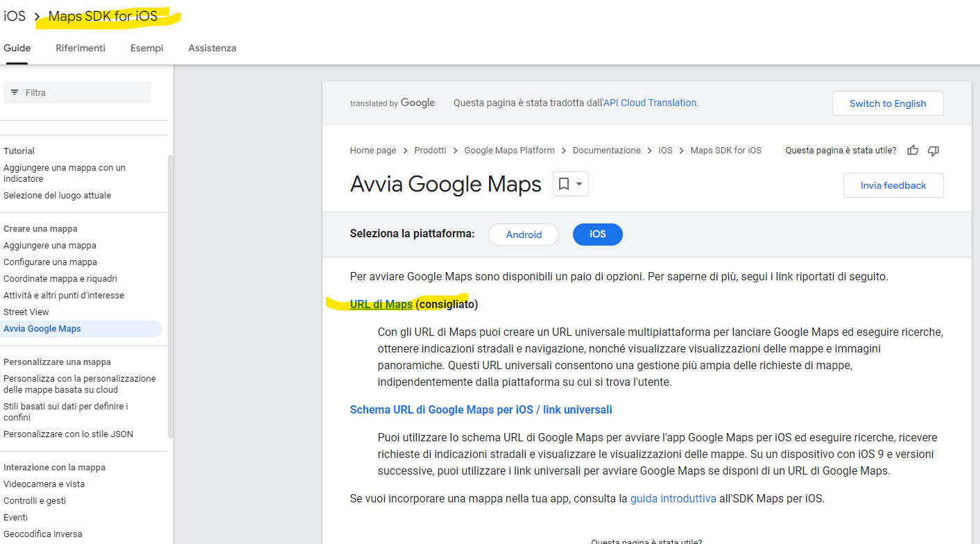This screenshot has height=544, width=980.
Task: Click the translated by Google logo
Action: [x=393, y=103]
